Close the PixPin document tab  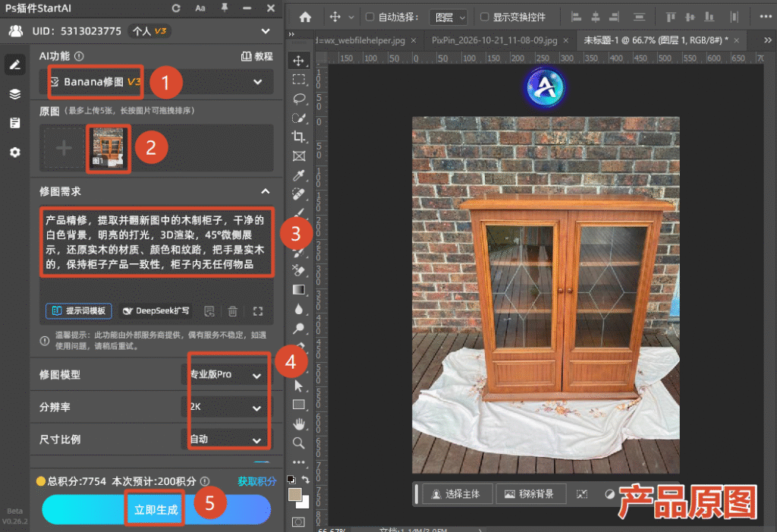[x=565, y=41]
